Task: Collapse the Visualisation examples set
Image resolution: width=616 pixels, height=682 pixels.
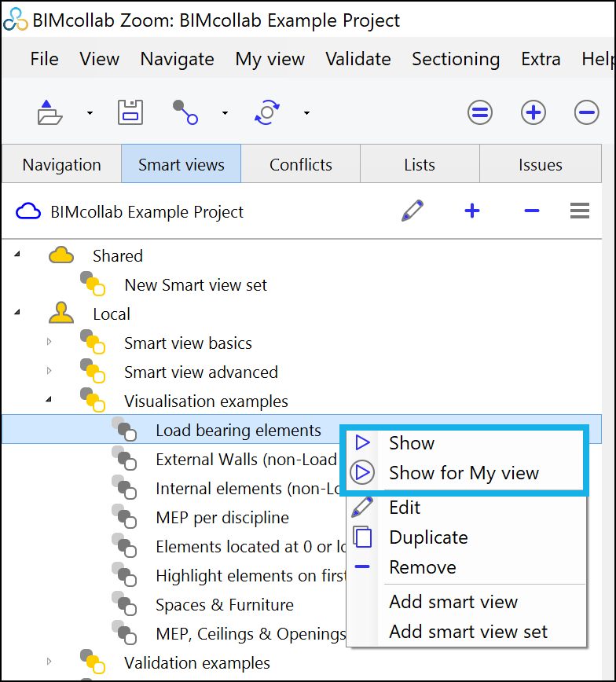Action: [49, 399]
